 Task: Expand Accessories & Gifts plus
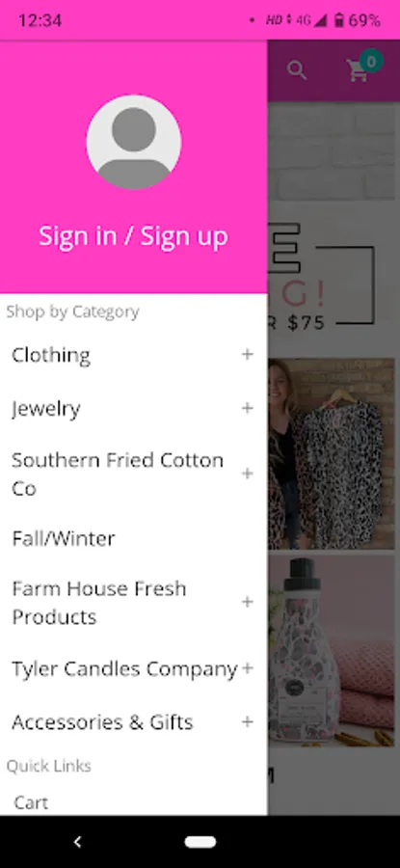[x=248, y=722]
